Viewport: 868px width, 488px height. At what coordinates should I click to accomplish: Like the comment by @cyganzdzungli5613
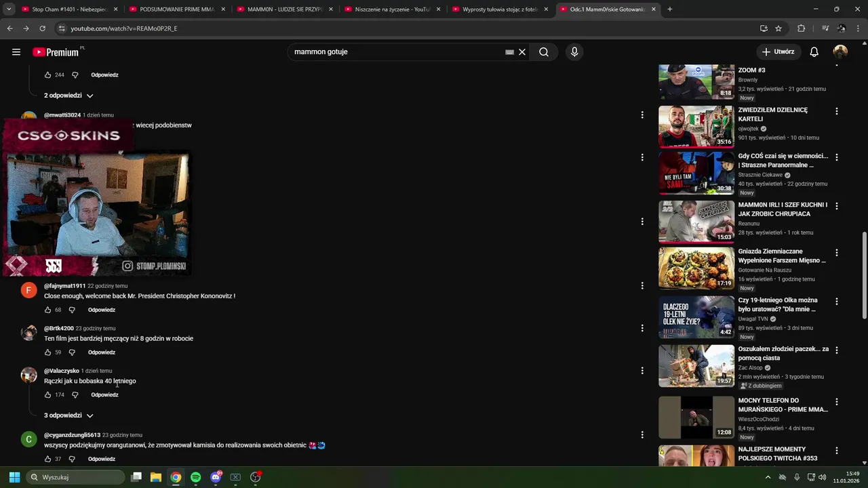(x=47, y=459)
